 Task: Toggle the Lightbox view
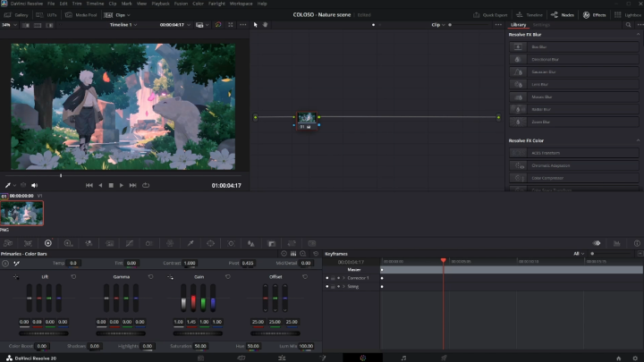pyautogui.click(x=628, y=15)
